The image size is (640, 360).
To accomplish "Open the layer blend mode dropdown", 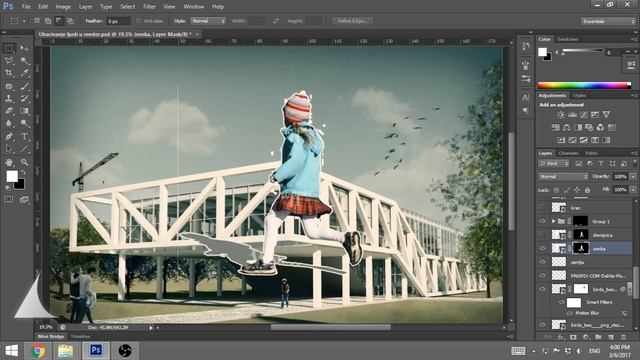I will 563,176.
